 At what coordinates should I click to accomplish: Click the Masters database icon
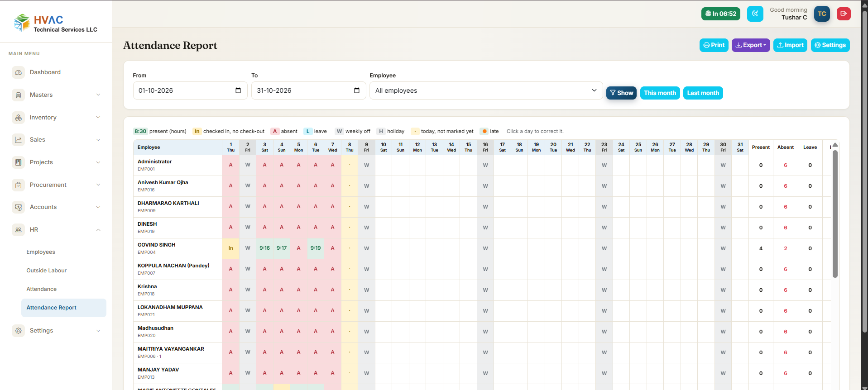coord(18,95)
